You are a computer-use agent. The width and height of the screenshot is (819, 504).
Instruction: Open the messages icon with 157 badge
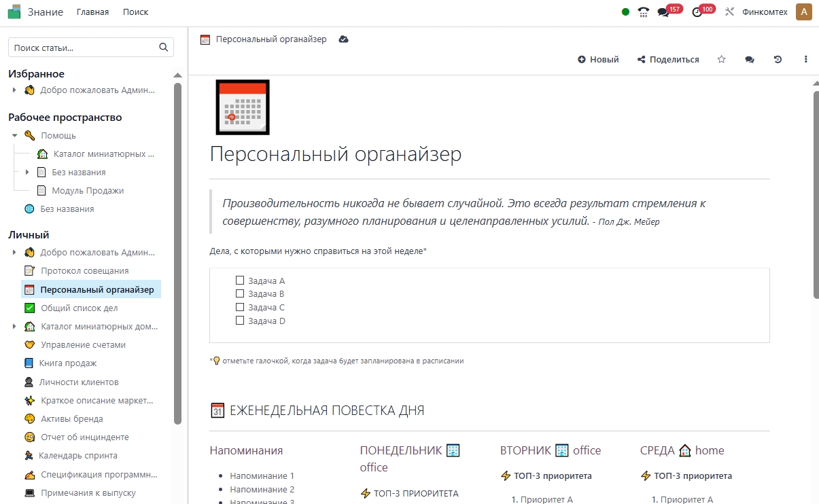click(663, 12)
